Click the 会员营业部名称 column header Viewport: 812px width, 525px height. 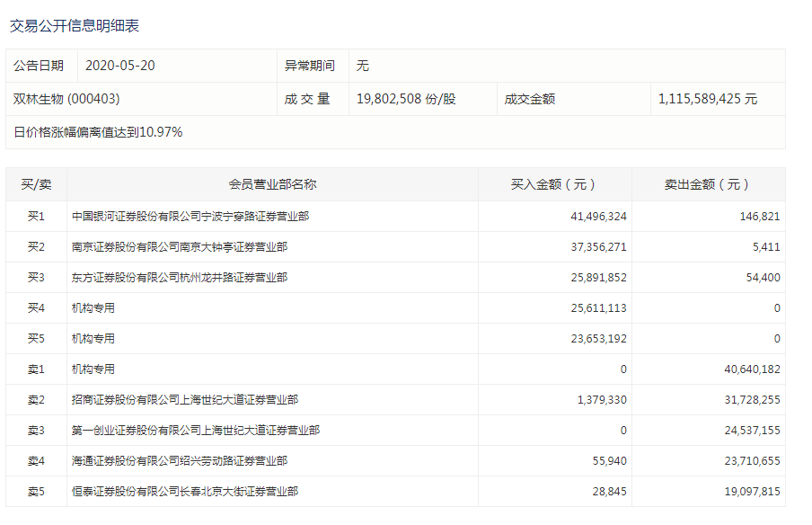(x=272, y=184)
